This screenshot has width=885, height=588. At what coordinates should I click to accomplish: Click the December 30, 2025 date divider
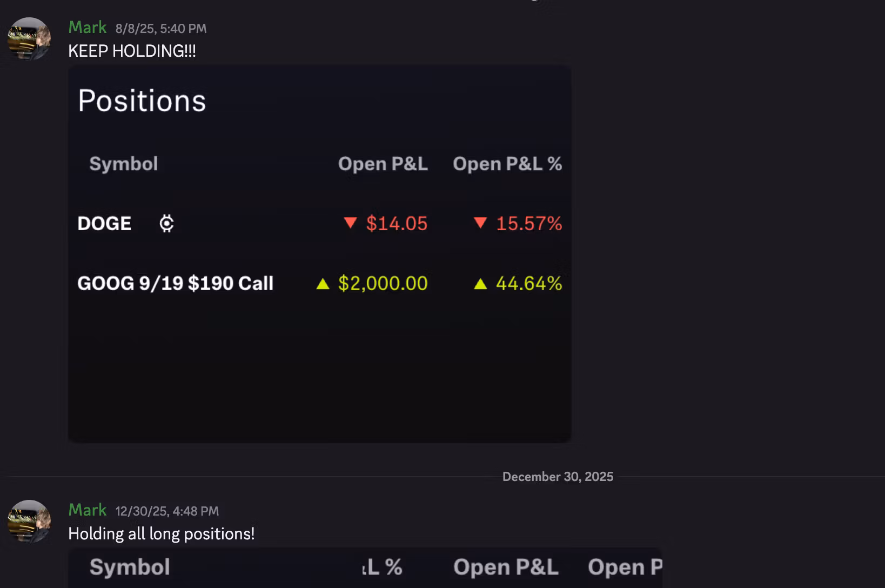(x=558, y=477)
